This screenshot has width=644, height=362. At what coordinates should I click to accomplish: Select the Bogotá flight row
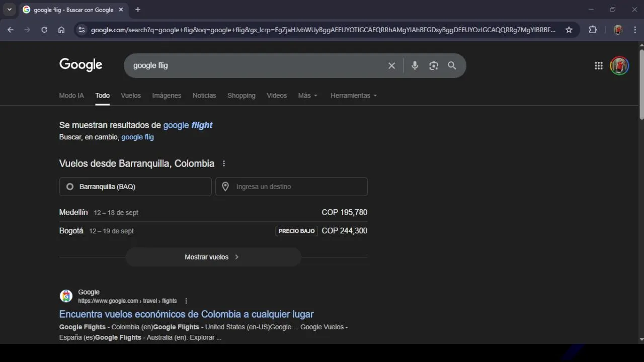click(x=213, y=231)
